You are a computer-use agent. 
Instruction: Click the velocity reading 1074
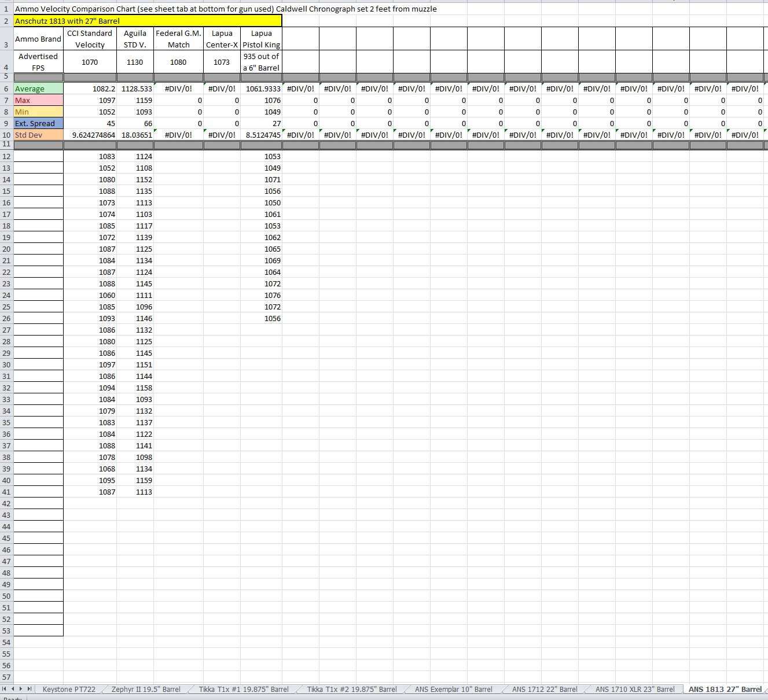pos(90,214)
